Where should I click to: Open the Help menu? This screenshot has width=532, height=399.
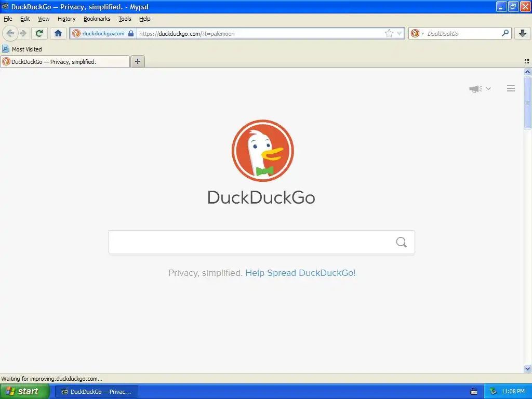click(144, 19)
